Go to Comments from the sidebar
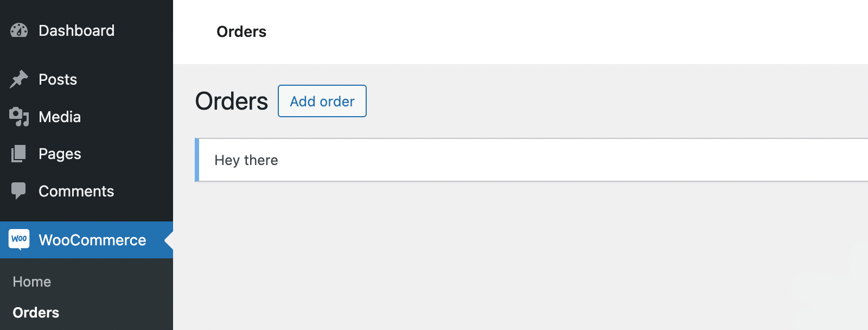The image size is (868, 330). tap(76, 191)
